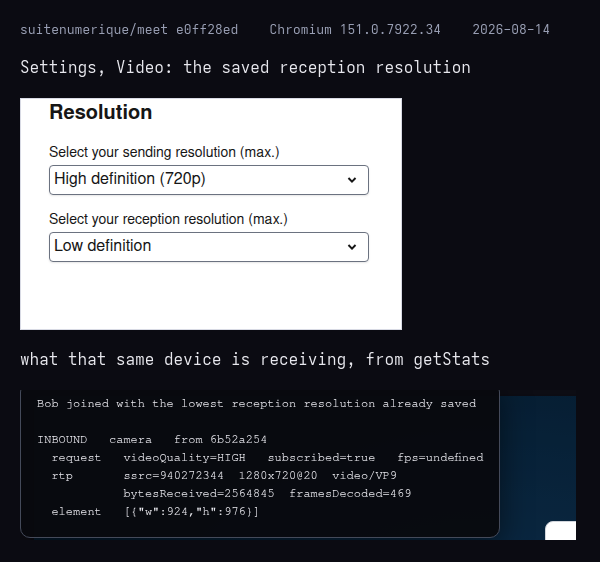Click the 'framesDecoded=469' value
The image size is (600, 562).
[350, 494]
